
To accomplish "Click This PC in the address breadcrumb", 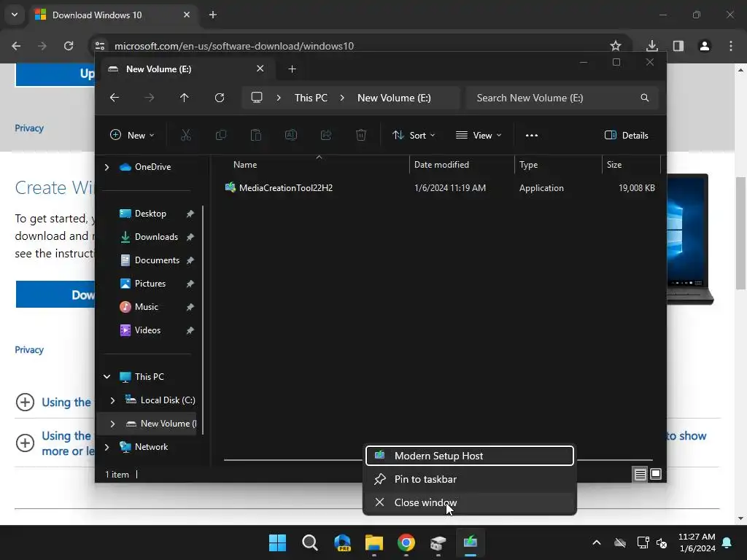I will coord(311,98).
